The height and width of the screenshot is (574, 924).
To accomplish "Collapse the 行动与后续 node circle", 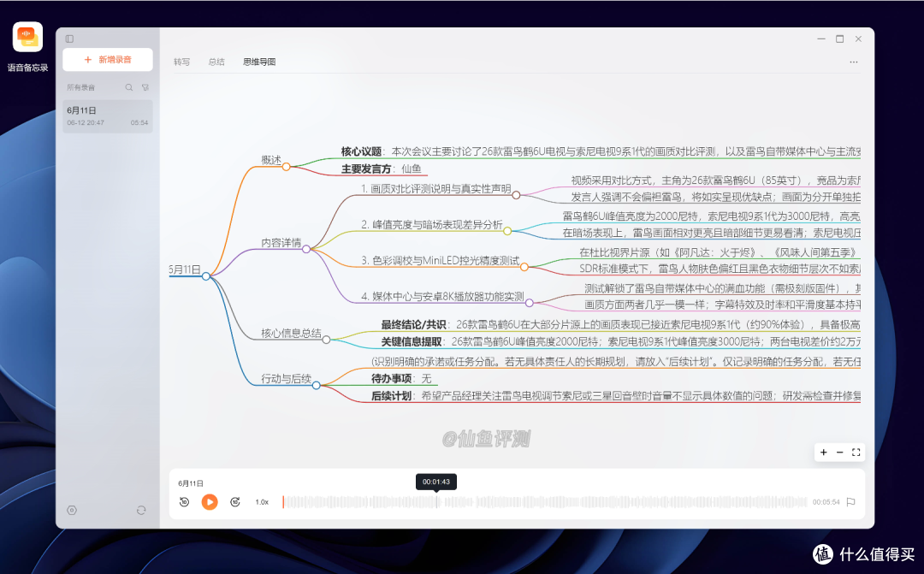I will click(x=316, y=386).
